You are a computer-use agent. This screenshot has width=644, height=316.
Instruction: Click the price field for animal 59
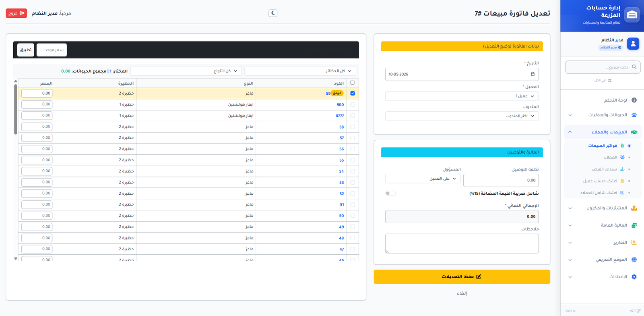pyautogui.click(x=37, y=93)
